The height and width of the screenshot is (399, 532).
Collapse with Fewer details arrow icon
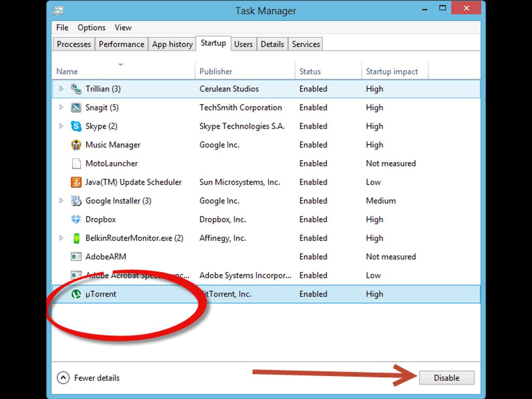pyautogui.click(x=63, y=378)
